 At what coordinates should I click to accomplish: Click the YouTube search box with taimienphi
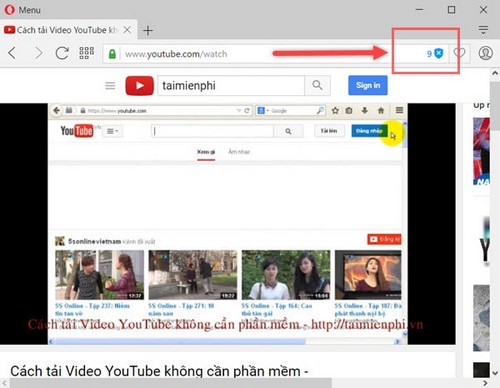(x=231, y=86)
